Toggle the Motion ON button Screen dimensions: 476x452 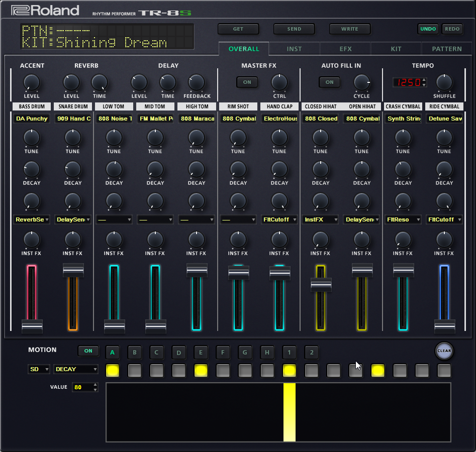88,351
